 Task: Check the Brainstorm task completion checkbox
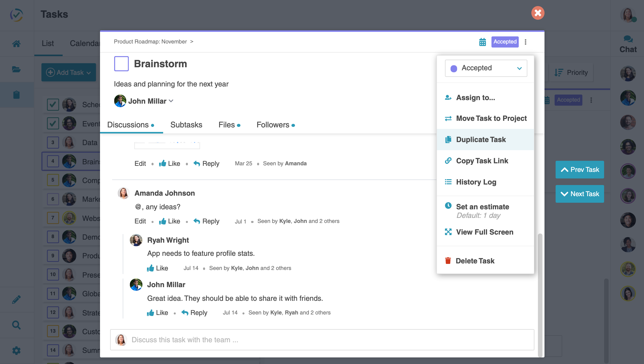(x=121, y=64)
